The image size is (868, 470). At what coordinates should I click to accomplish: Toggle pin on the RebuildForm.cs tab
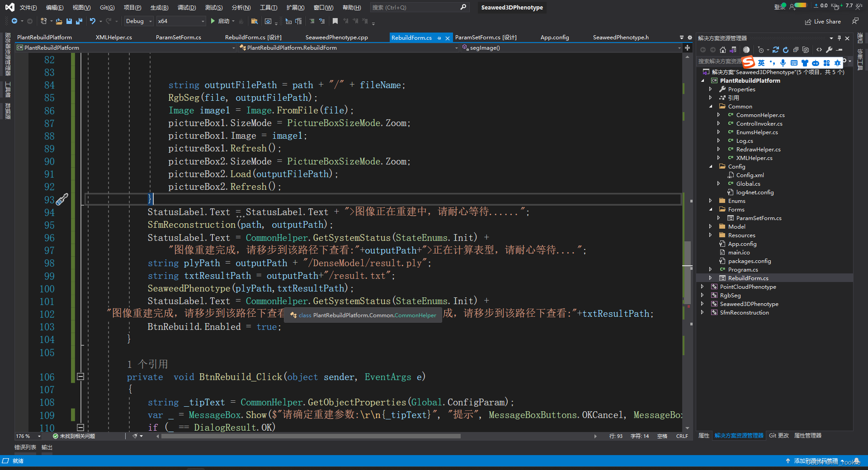tap(439, 38)
